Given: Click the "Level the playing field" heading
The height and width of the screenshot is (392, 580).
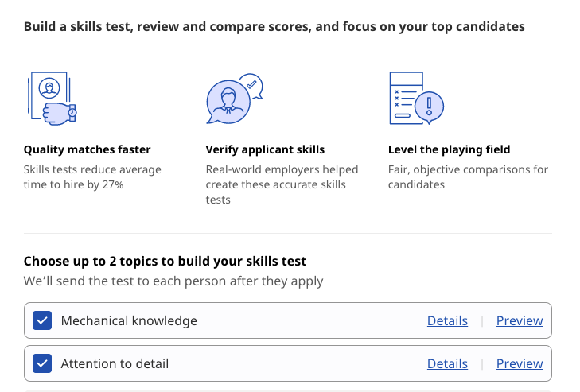Looking at the screenshot, I should [x=449, y=149].
